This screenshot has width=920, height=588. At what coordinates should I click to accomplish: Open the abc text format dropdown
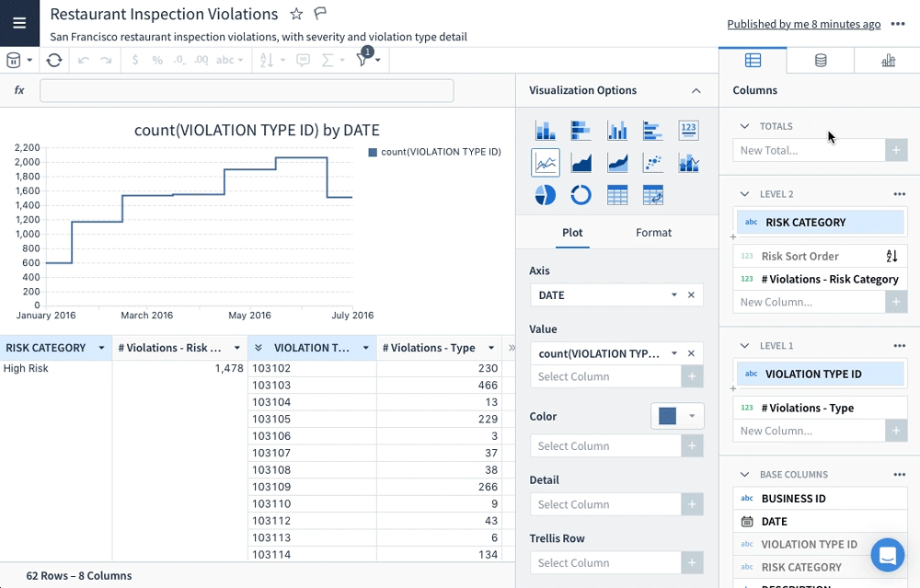pyautogui.click(x=229, y=60)
